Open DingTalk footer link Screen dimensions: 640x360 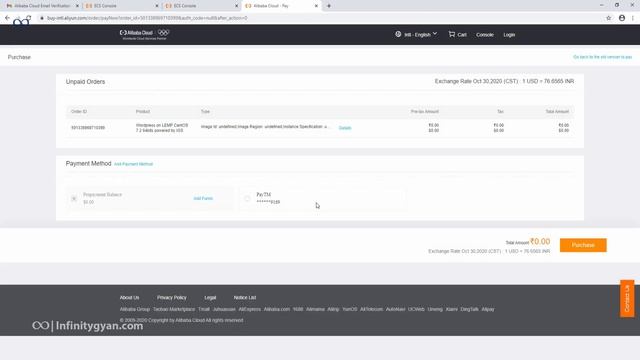[x=469, y=309]
